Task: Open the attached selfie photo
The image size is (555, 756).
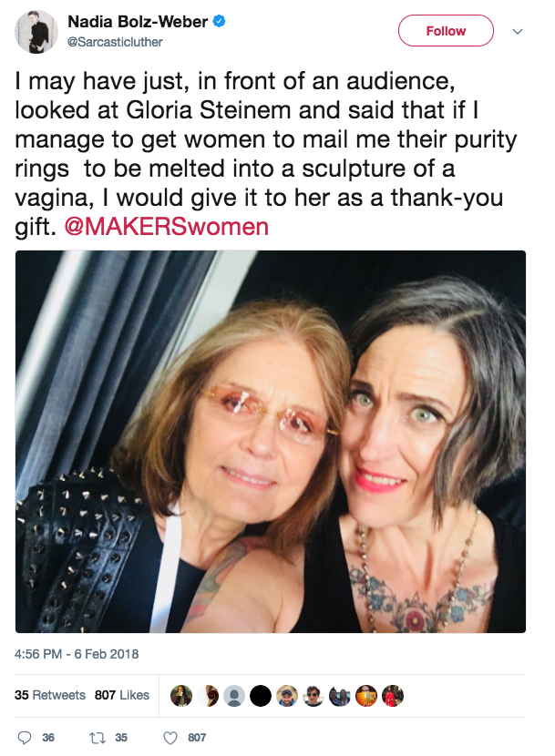Action: tap(271, 442)
